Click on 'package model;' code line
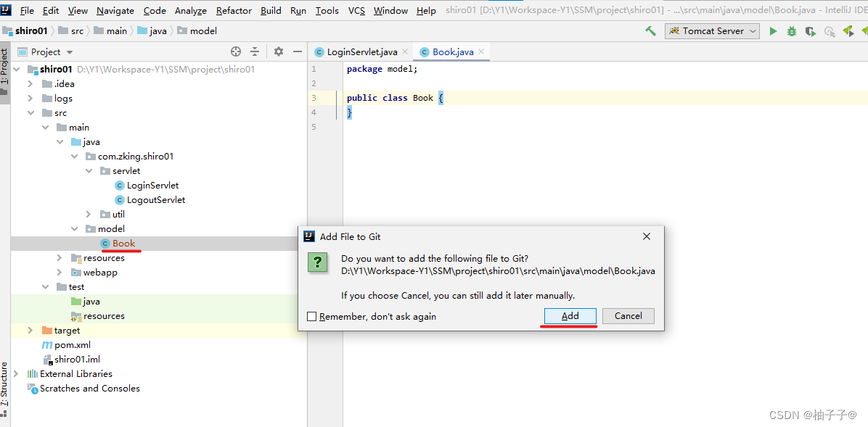The width and height of the screenshot is (868, 427). pyautogui.click(x=382, y=69)
